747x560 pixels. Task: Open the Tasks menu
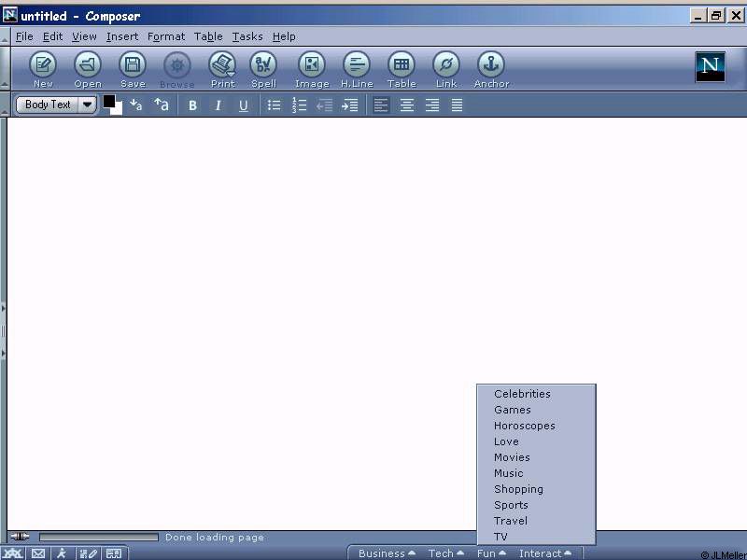247,36
